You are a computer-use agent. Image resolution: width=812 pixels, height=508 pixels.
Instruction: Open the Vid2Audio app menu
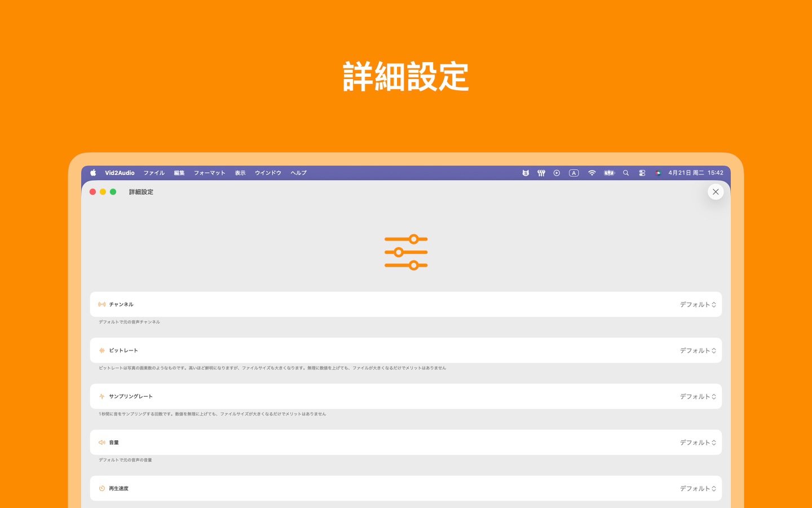point(120,173)
